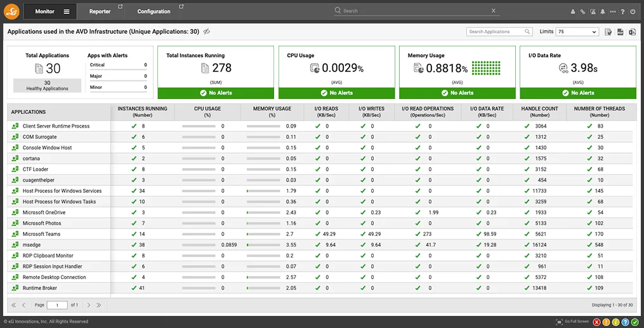
Task: Jump to the last page arrow
Action: (98, 305)
